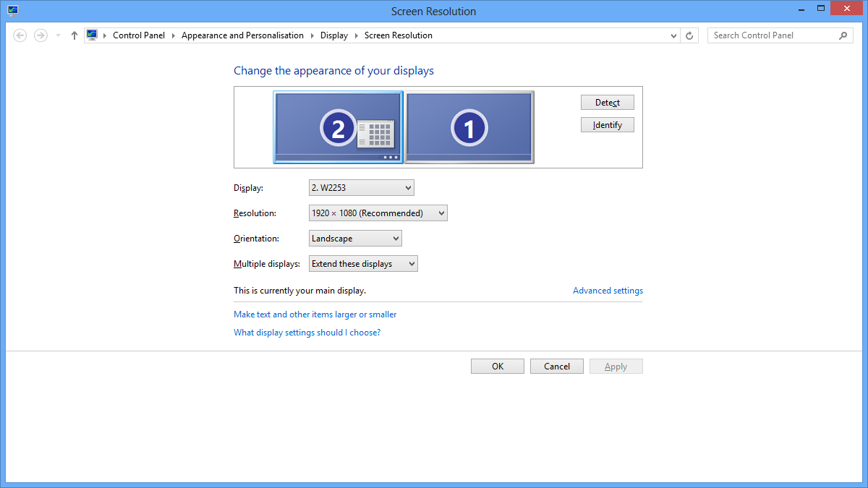Viewport: 868px width, 488px height.
Task: Click Control Panel in breadcrumb
Action: click(x=139, y=35)
